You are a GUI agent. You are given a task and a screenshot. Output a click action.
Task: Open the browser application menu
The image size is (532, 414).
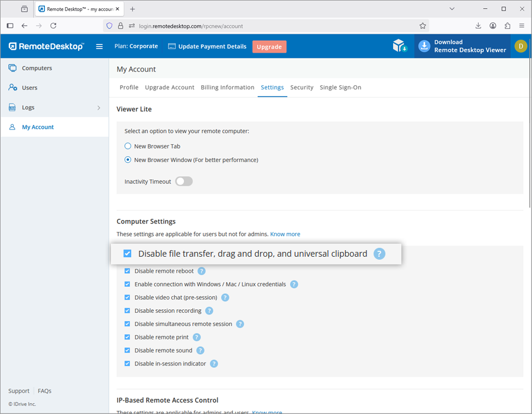pyautogui.click(x=521, y=26)
